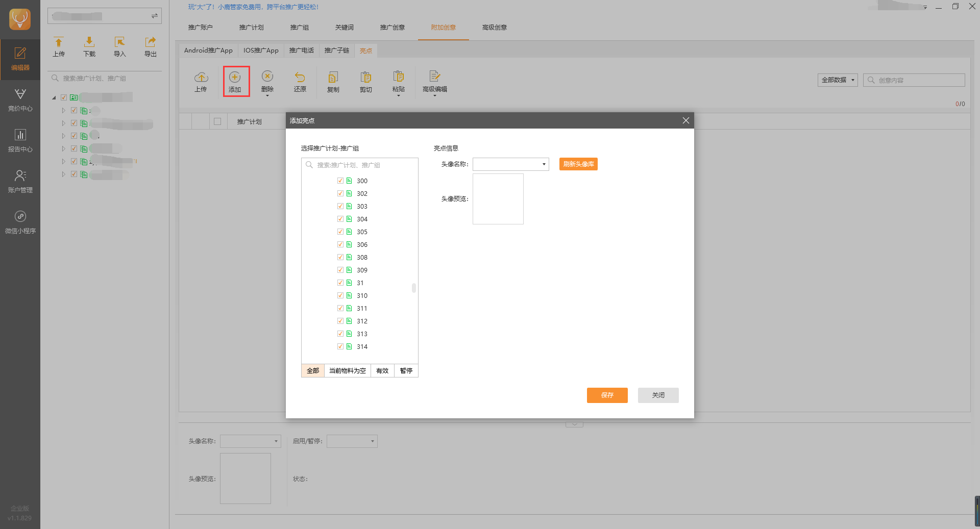980x529 pixels.
Task: Open 微信小程序 in the sidebar
Action: [x=20, y=222]
